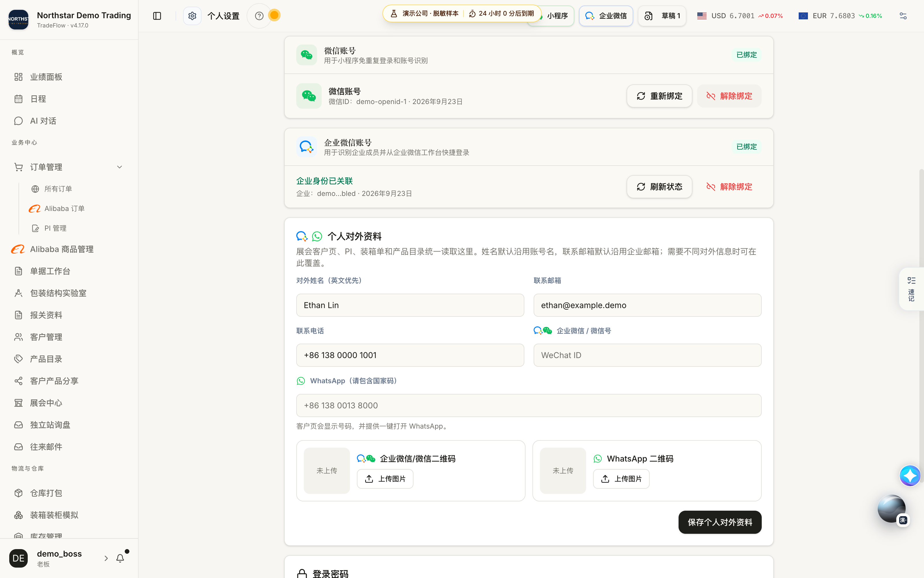Focus the 联系邮箱 email field
The width and height of the screenshot is (924, 578).
click(648, 305)
